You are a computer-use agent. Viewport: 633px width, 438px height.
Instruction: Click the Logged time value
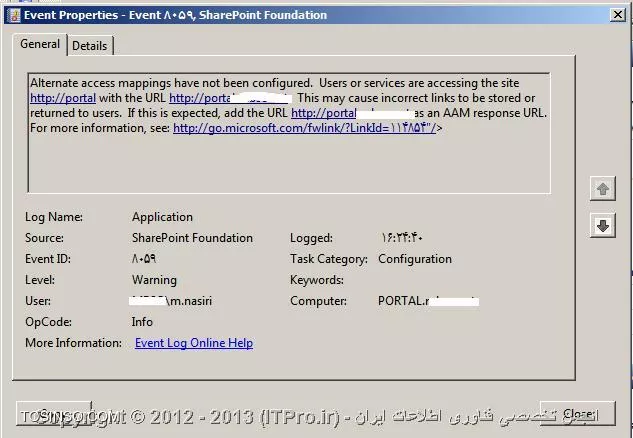(402, 238)
